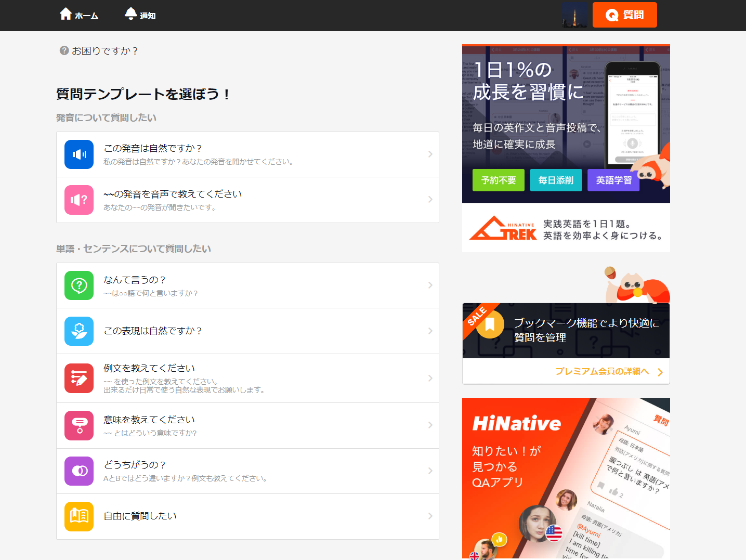Choose the なんて言うの？ template title
Screen dimensions: 746x560
[134, 280]
